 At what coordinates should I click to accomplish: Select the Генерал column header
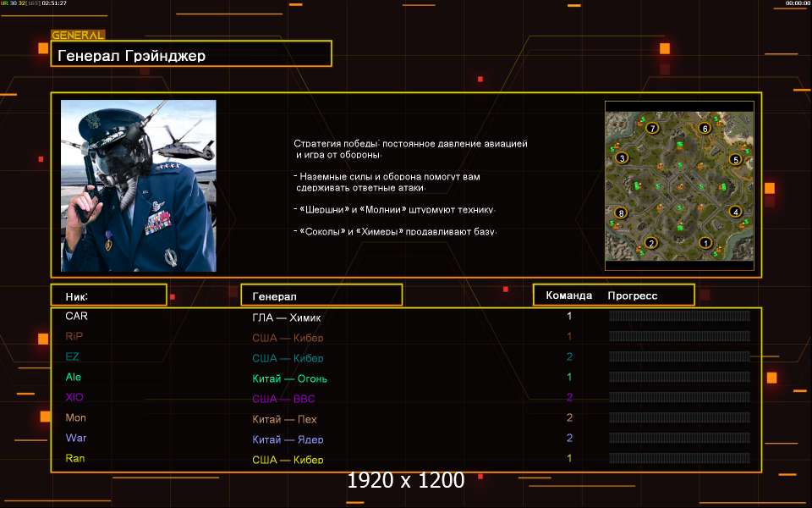(x=321, y=295)
